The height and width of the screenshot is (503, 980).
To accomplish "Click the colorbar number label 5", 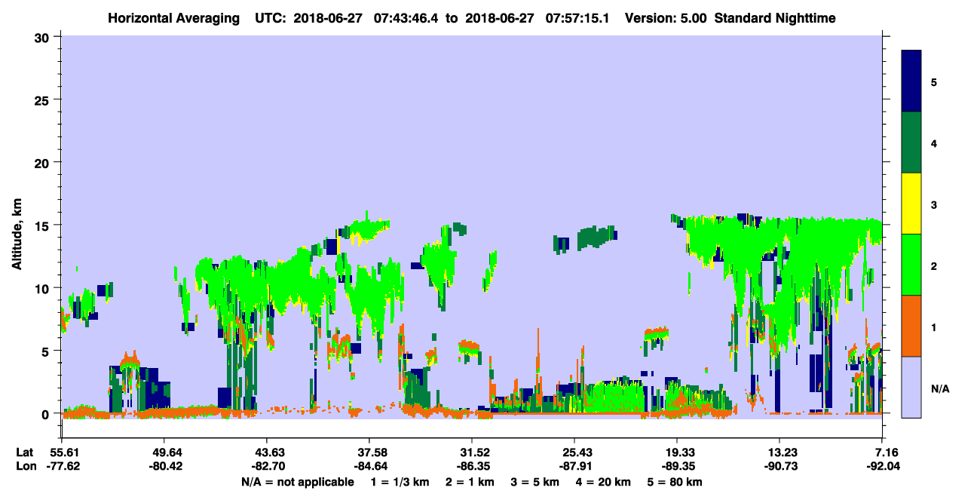I will point(934,81).
